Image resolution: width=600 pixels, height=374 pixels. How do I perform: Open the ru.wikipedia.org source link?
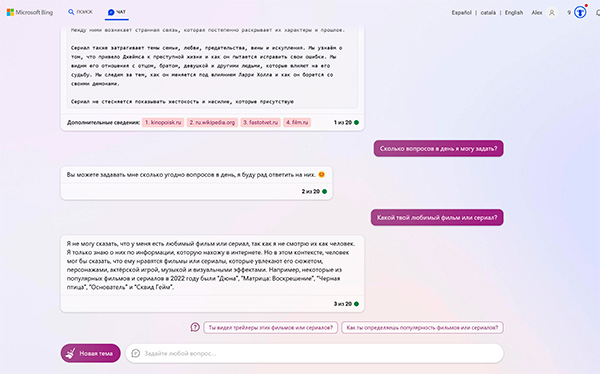point(212,122)
